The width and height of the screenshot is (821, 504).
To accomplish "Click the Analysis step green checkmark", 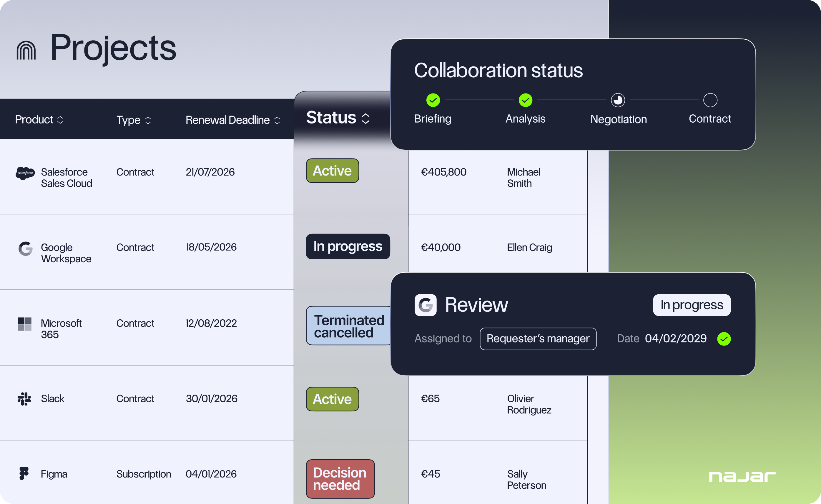I will [525, 100].
